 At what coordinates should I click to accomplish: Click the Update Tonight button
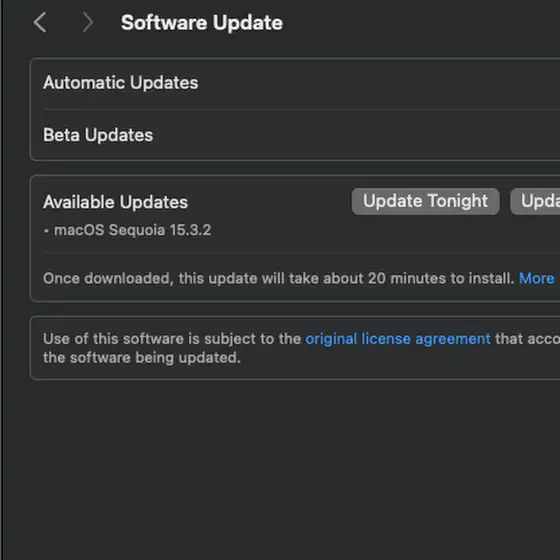[x=425, y=201]
